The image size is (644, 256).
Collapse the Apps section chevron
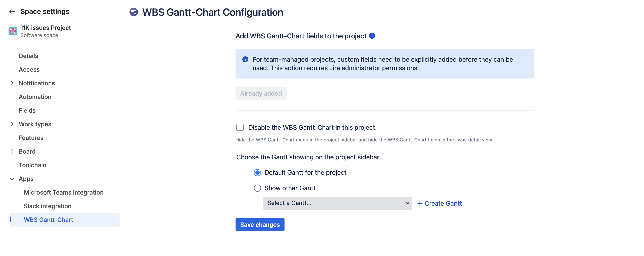pyautogui.click(x=12, y=179)
